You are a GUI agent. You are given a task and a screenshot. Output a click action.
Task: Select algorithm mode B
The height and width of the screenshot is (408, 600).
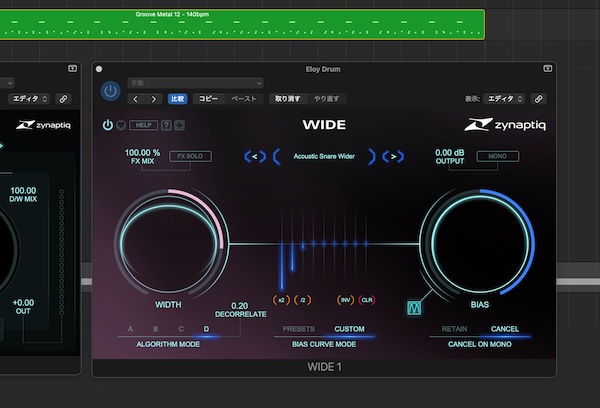[x=156, y=329]
